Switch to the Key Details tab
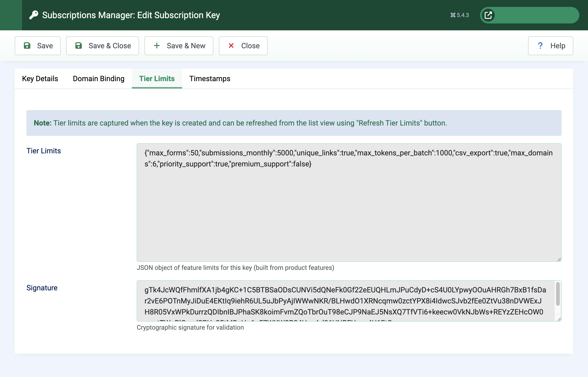 point(40,79)
